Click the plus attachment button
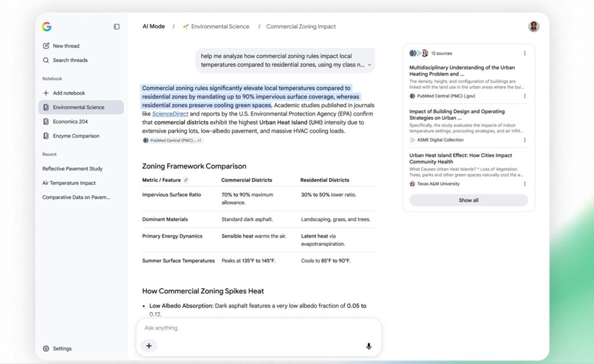Image resolution: width=594 pixels, height=364 pixels. tap(149, 346)
